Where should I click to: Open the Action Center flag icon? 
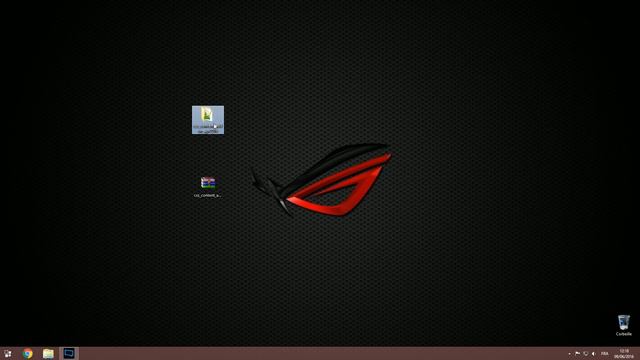point(578,353)
